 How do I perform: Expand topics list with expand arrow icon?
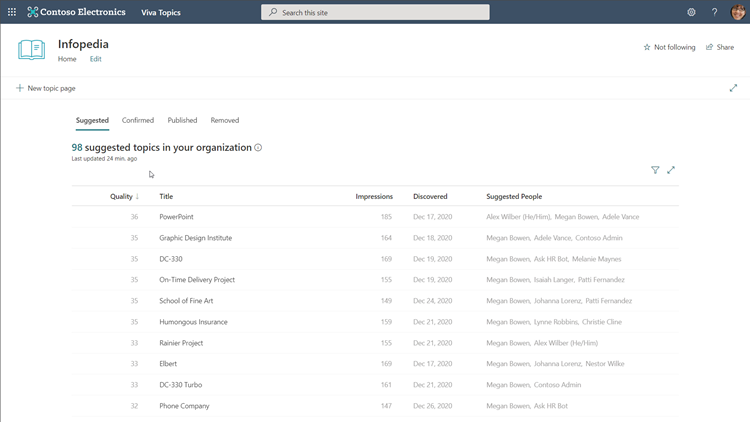click(671, 170)
